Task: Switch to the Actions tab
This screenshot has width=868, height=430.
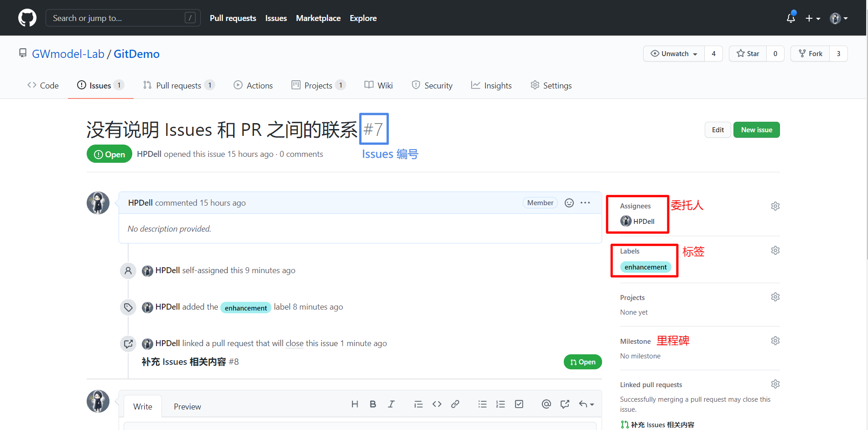Action: (253, 85)
